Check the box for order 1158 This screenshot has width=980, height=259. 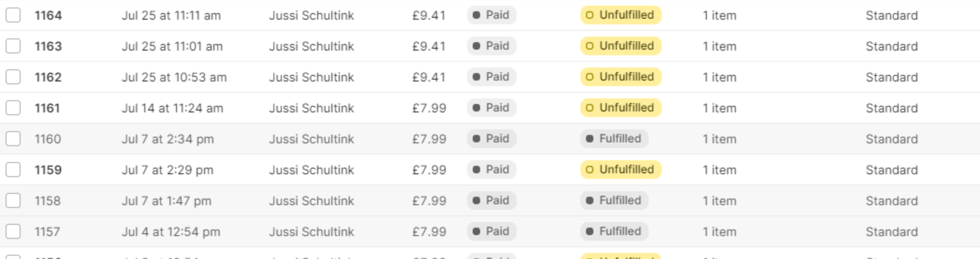(x=13, y=200)
